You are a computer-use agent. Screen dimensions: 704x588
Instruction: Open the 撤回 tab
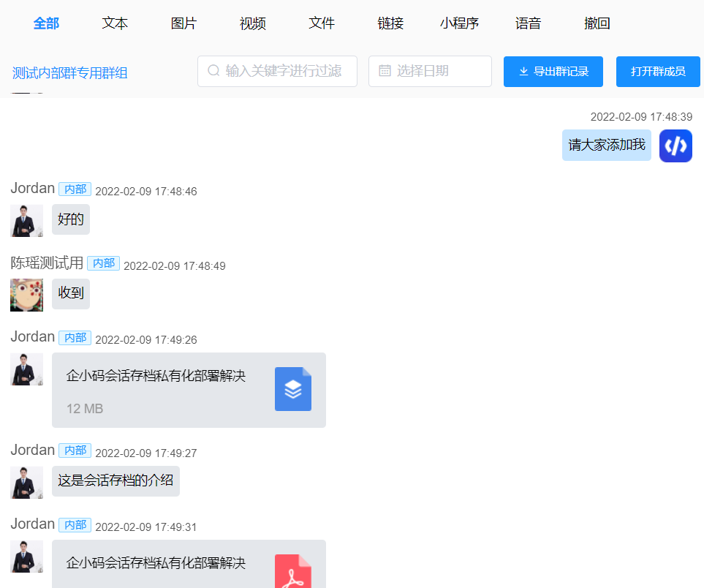tap(597, 23)
